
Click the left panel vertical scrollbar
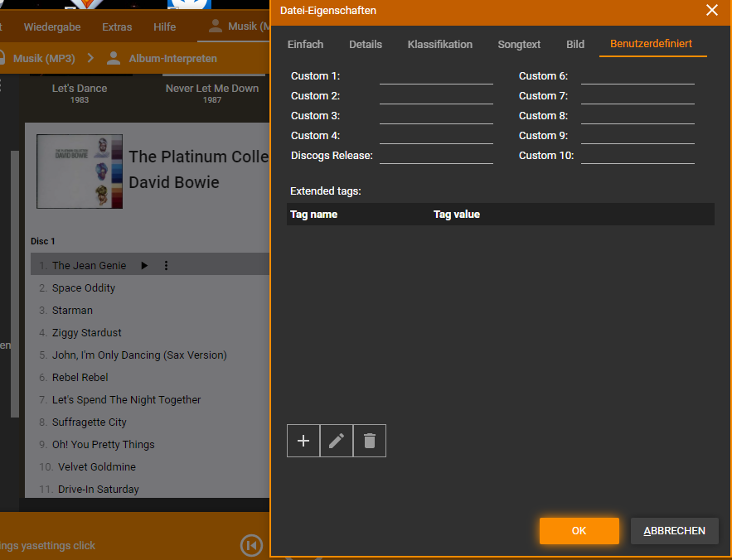click(14, 284)
